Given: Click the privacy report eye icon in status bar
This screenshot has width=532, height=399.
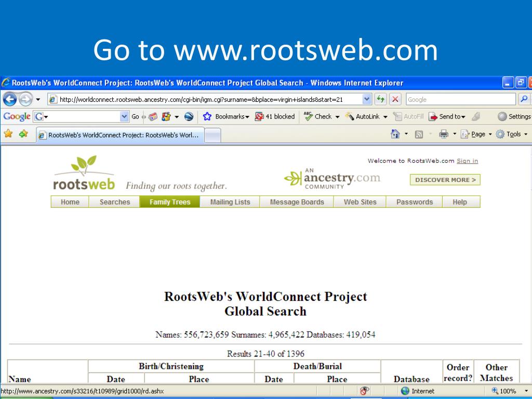Looking at the screenshot, I should [x=364, y=391].
